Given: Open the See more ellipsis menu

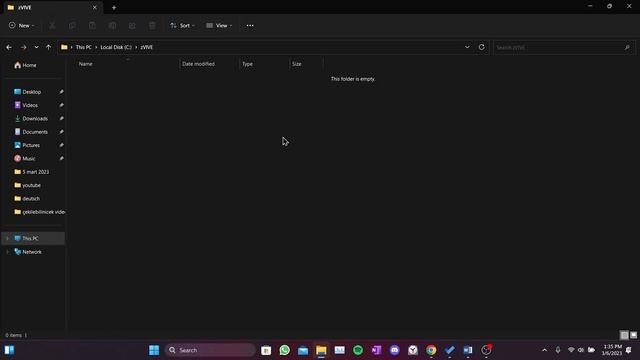Looking at the screenshot, I should point(250,25).
